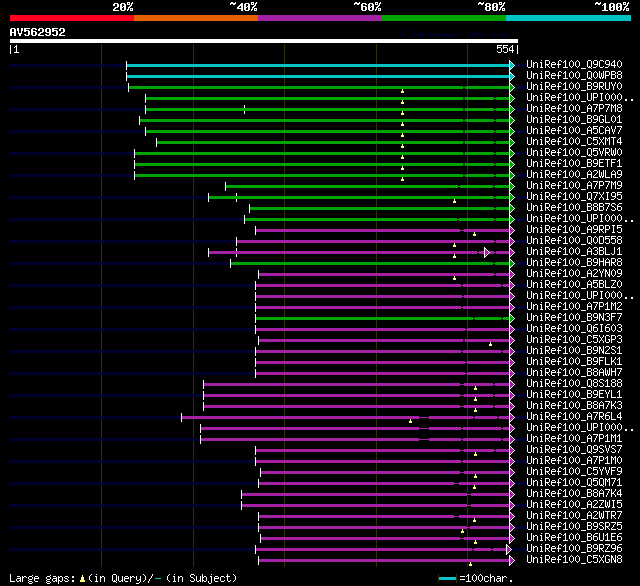Select the UniRef100_Q6I603 label
This screenshot has width=640, height=586.
(574, 329)
